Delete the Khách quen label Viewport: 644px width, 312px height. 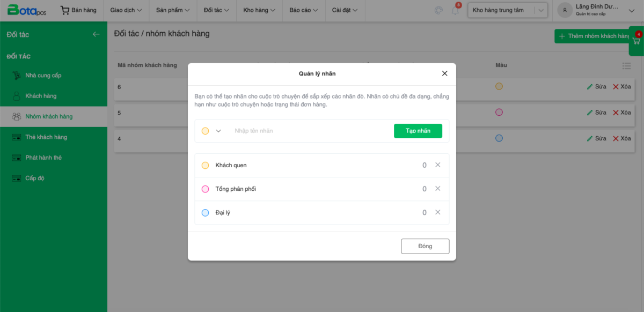[x=437, y=165]
